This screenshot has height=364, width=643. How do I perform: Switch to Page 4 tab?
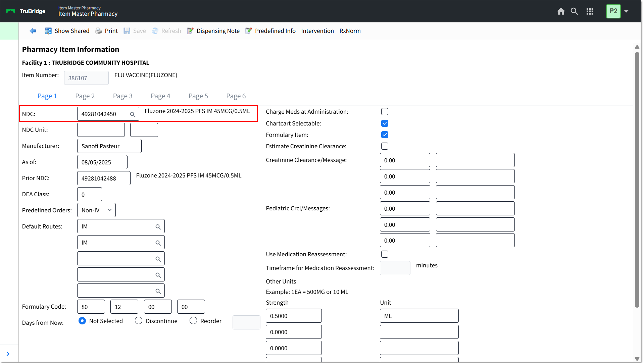[x=160, y=96]
